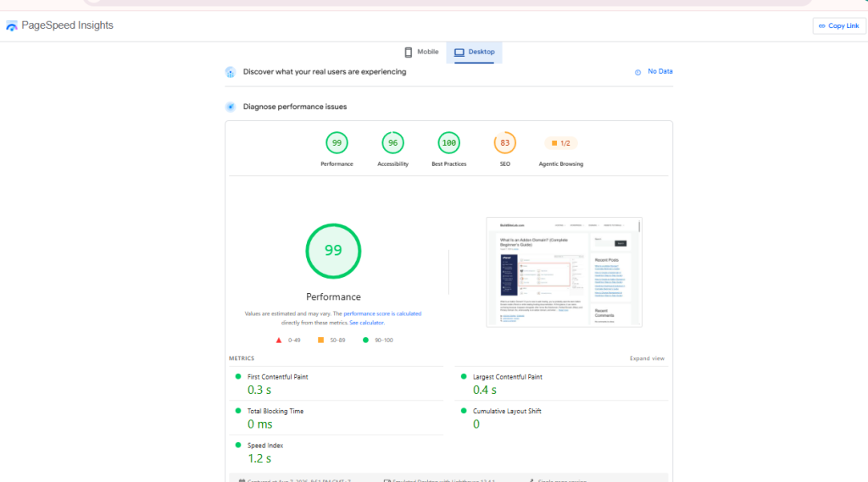
Task: Click the Cumulative Layout Shift value 0
Action: (476, 424)
